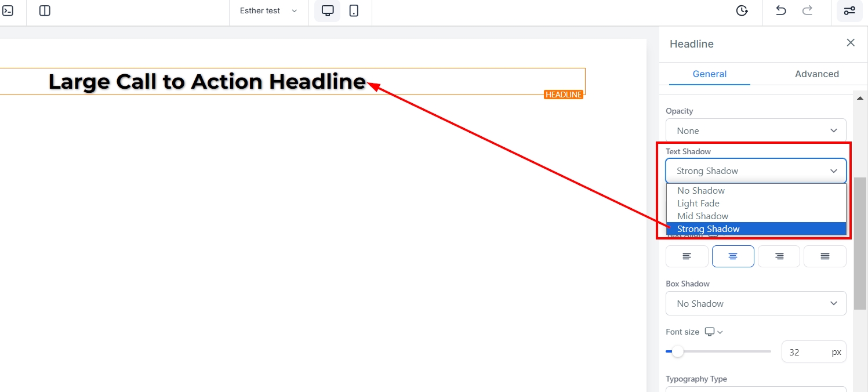
Task: Switch to mobile view
Action: 354,10
